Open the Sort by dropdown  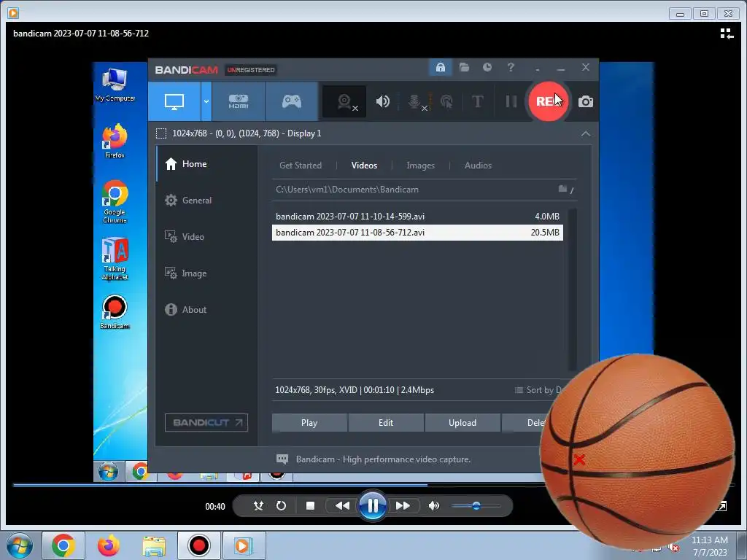pos(539,390)
